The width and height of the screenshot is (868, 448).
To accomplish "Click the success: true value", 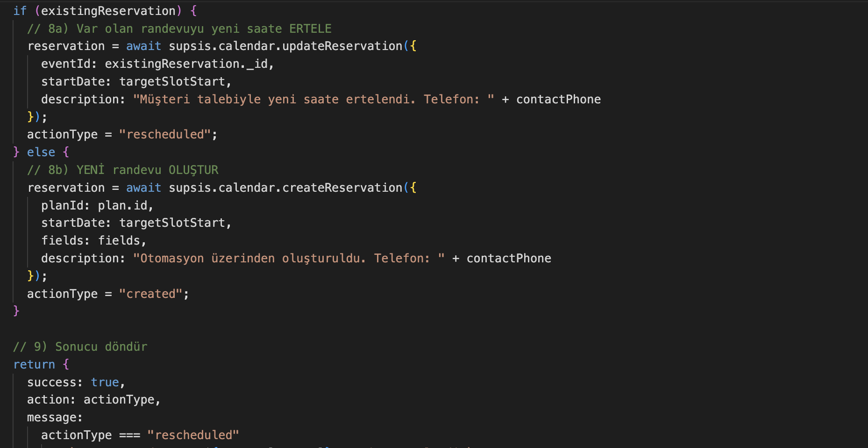I will [105, 383].
